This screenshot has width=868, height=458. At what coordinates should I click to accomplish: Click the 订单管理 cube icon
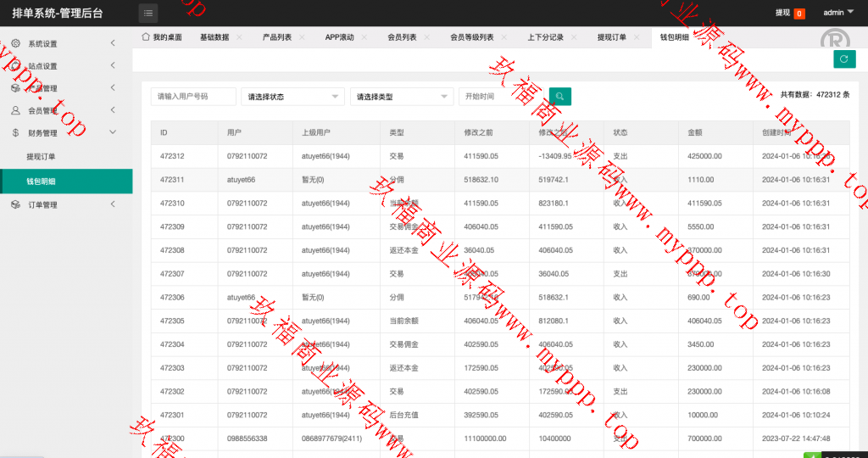click(x=15, y=204)
